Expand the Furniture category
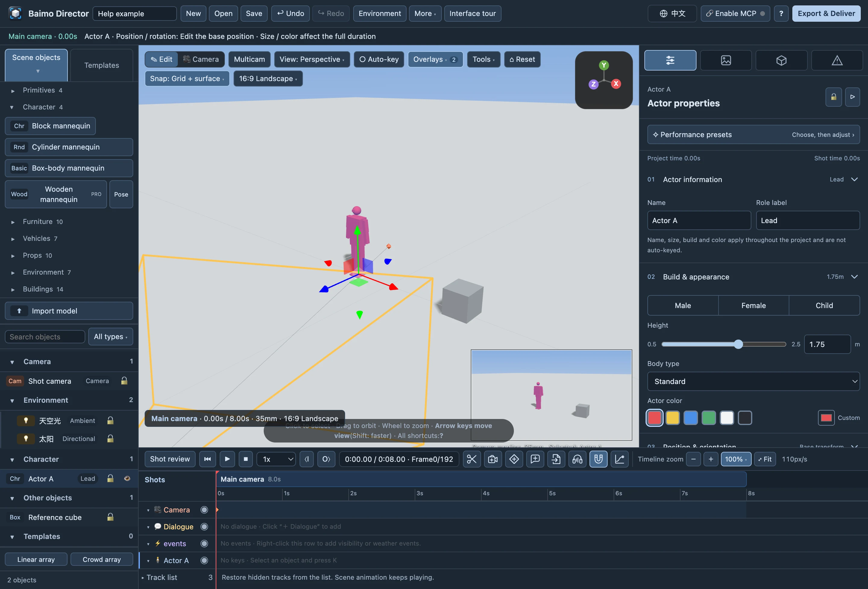Image resolution: width=868 pixels, height=589 pixels. tap(42, 222)
